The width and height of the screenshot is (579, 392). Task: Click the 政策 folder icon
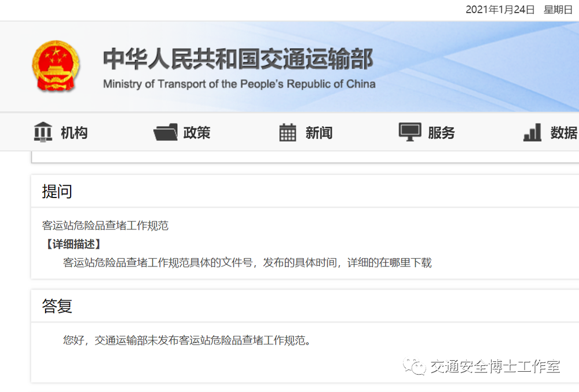(165, 133)
